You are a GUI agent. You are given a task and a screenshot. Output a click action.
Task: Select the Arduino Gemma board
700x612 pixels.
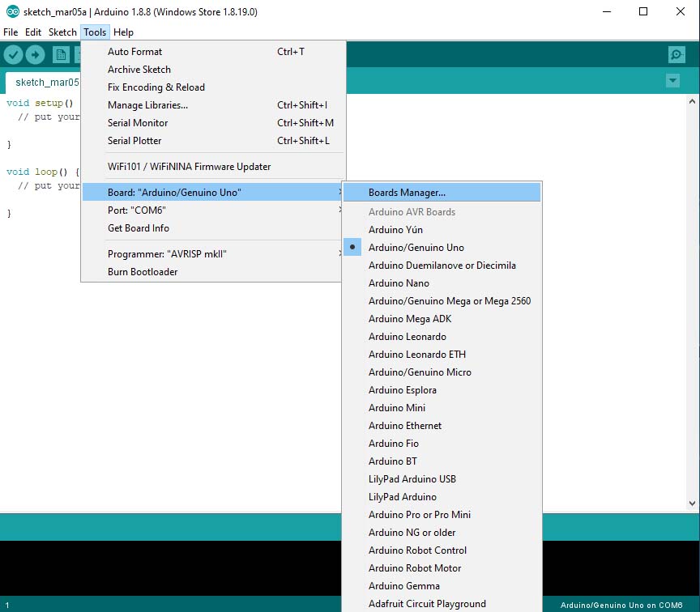coord(442,586)
